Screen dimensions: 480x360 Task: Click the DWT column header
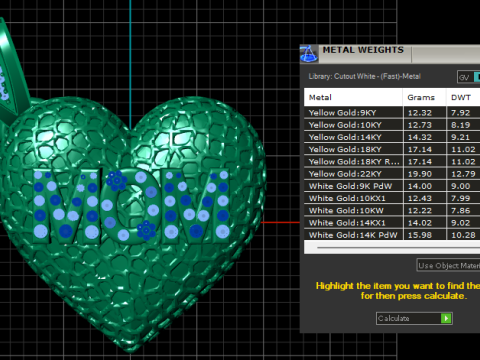click(463, 97)
